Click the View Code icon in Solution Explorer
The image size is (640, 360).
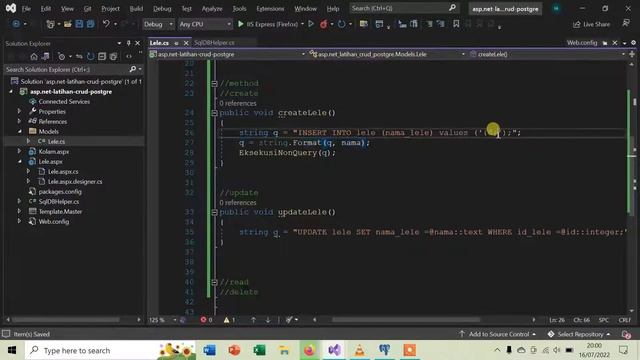pyautogui.click(x=129, y=56)
